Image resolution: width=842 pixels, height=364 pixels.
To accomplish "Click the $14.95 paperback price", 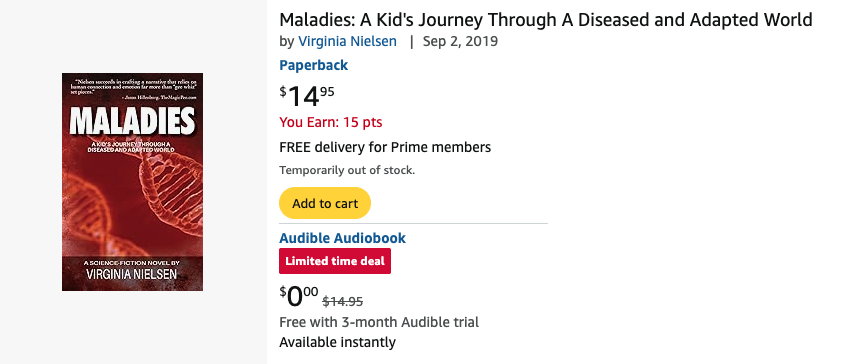I will click(307, 97).
